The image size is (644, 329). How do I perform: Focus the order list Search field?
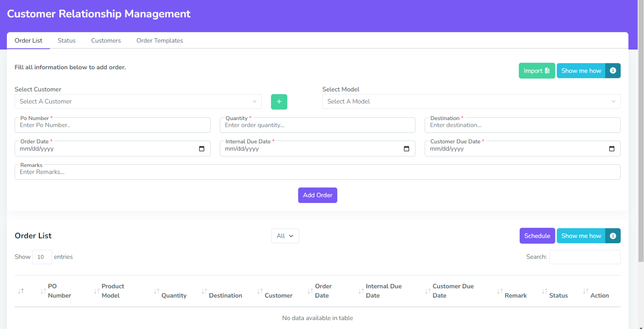tap(584, 257)
